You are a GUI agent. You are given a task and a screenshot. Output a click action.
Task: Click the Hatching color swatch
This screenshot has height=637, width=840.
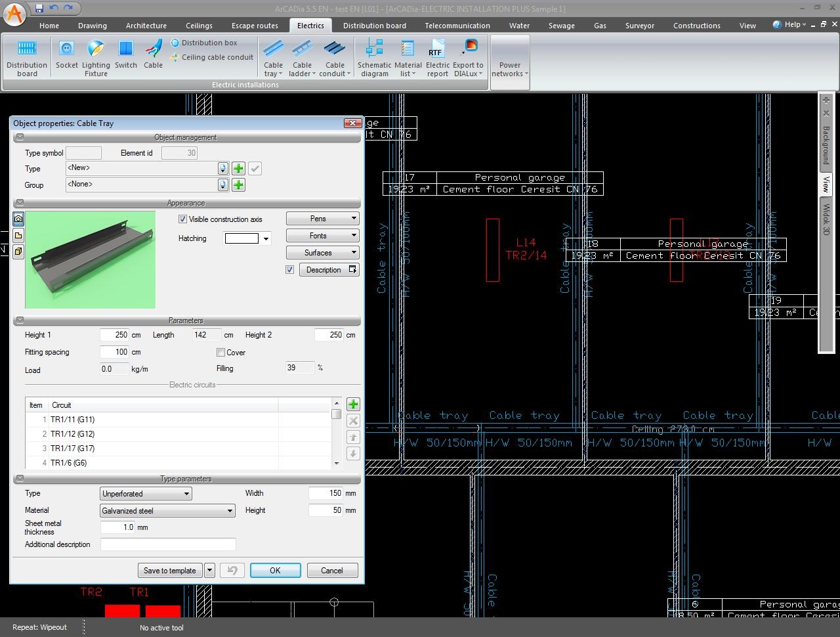click(x=241, y=238)
